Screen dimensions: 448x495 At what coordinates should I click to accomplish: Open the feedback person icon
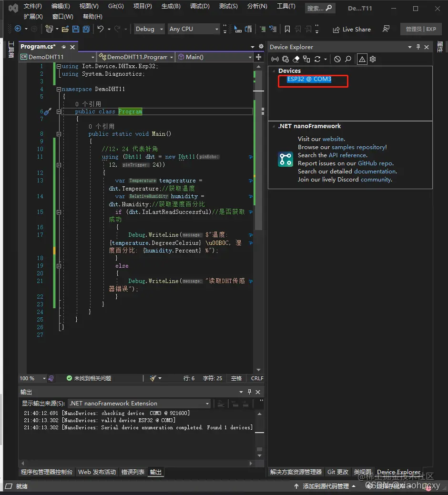(x=386, y=29)
